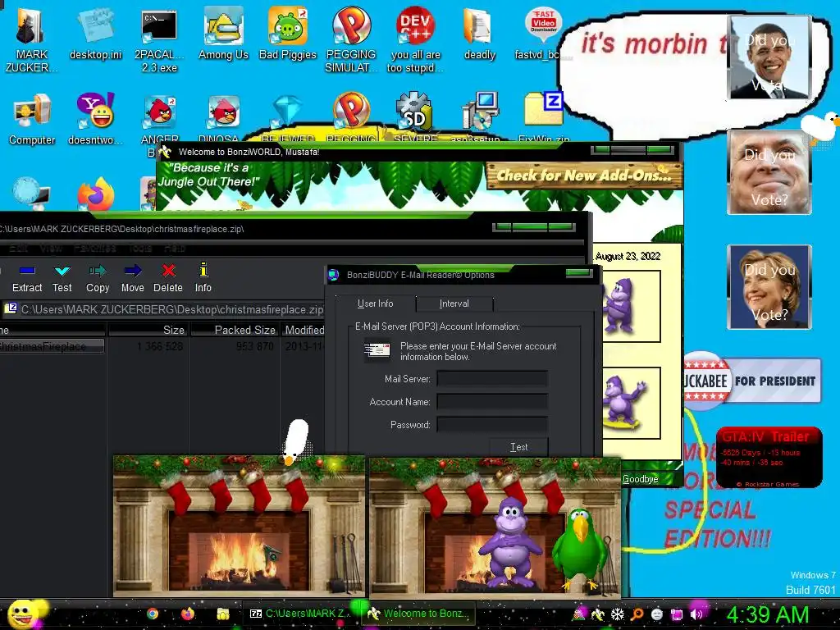Click the GTA:IV Trailer countdown gadget
The width and height of the screenshot is (840, 630).
click(x=769, y=457)
